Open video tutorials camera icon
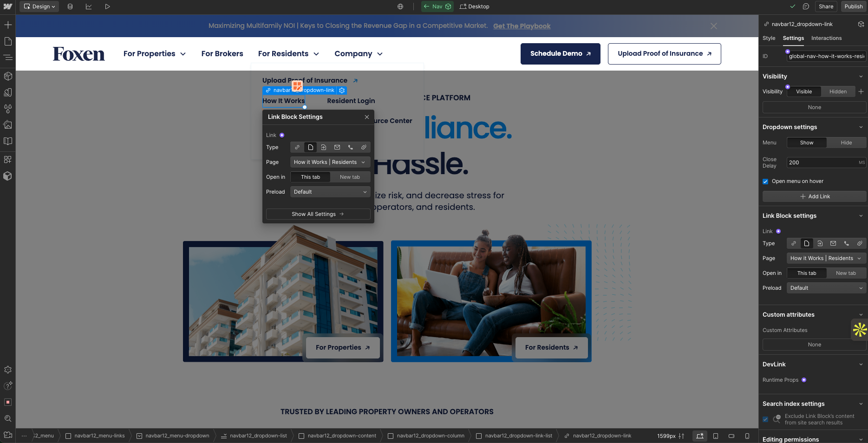The image size is (868, 443). [8, 435]
